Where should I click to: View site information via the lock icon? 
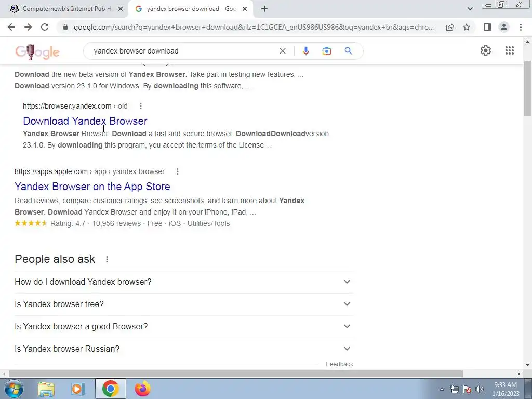point(65,27)
